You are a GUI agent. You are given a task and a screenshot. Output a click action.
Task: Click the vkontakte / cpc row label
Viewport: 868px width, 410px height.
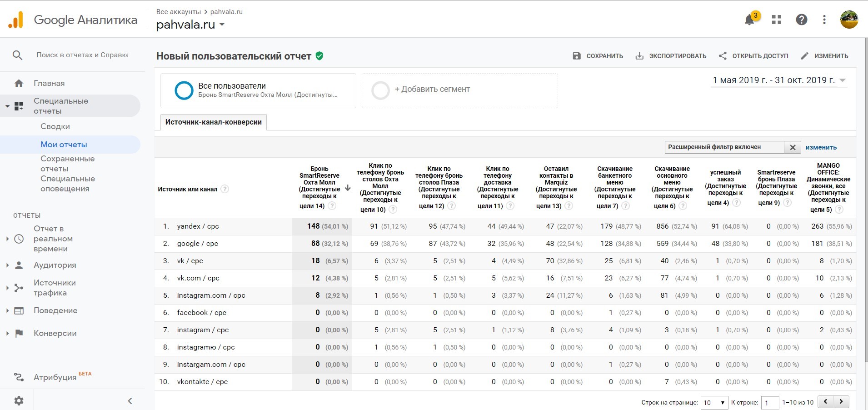coord(203,382)
